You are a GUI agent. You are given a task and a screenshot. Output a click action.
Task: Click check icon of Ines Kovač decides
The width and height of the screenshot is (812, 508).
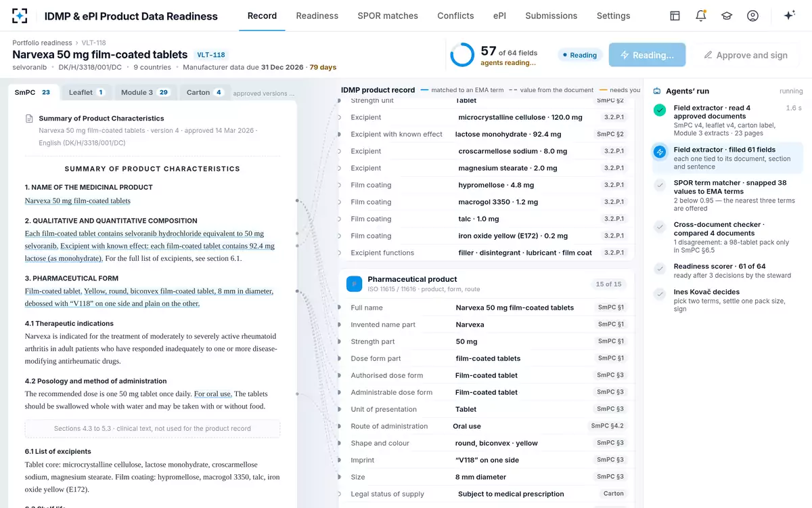660,294
